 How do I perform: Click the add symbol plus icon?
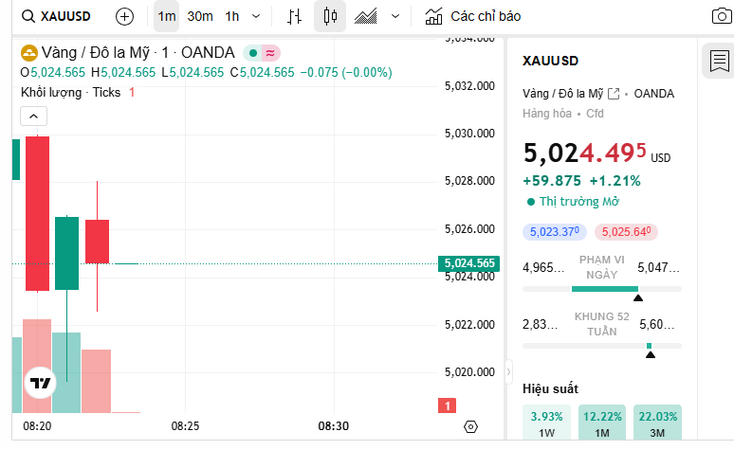(x=124, y=16)
